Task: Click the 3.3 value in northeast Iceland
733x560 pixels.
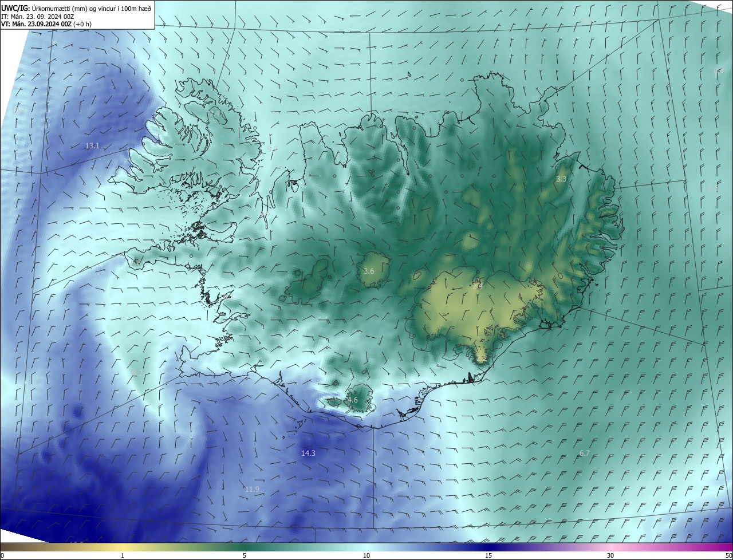Action: pos(561,179)
